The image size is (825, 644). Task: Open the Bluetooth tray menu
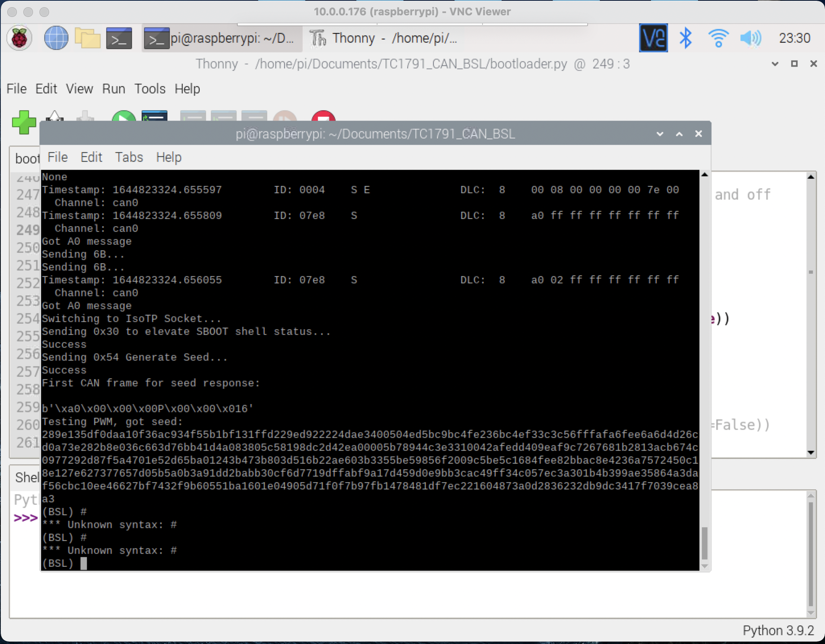tap(685, 38)
